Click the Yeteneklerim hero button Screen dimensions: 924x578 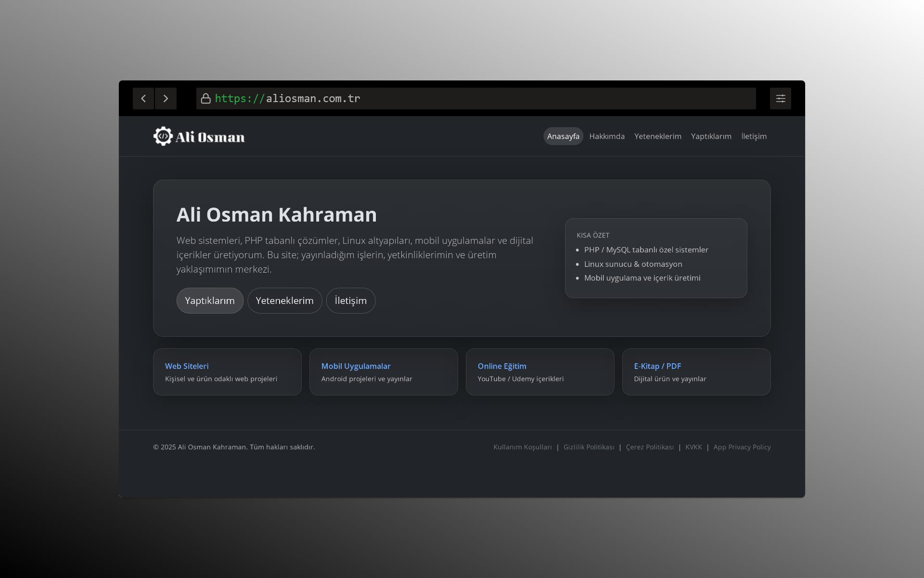click(x=284, y=301)
